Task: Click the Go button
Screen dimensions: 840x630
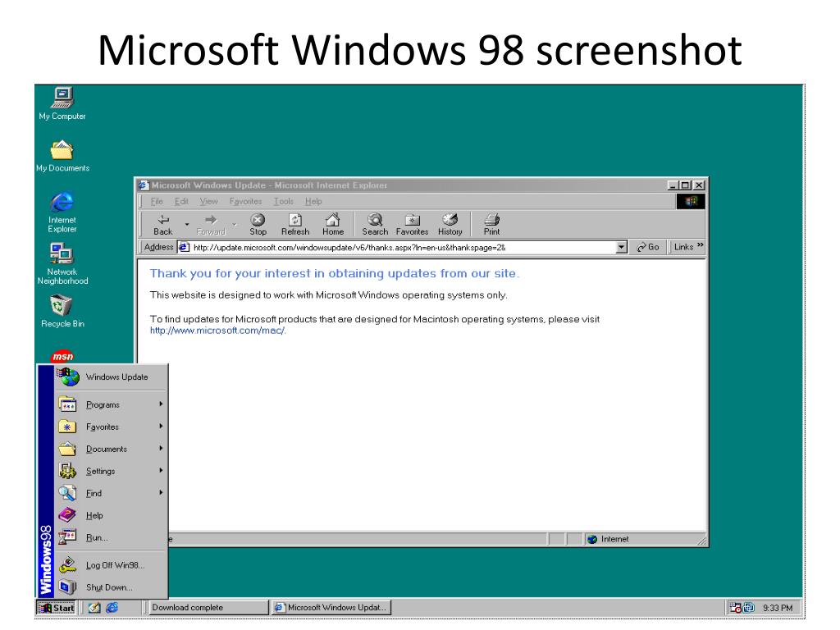Action: 648,247
